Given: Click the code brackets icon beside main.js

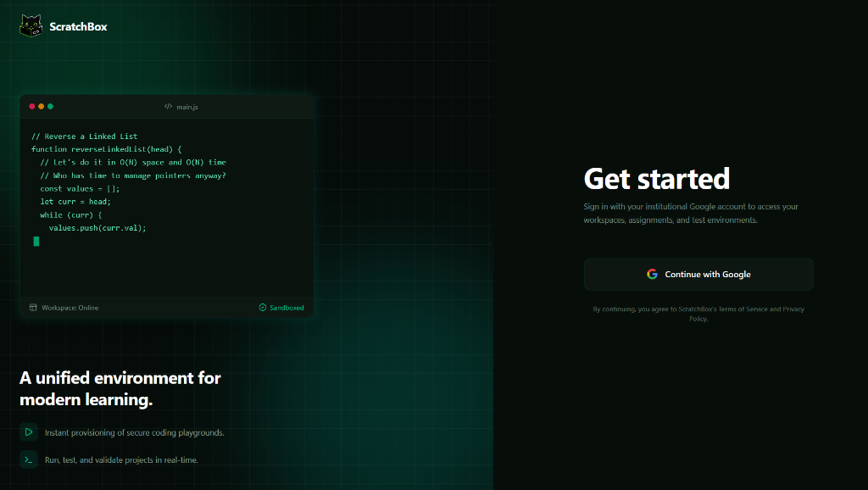Looking at the screenshot, I should pos(169,106).
